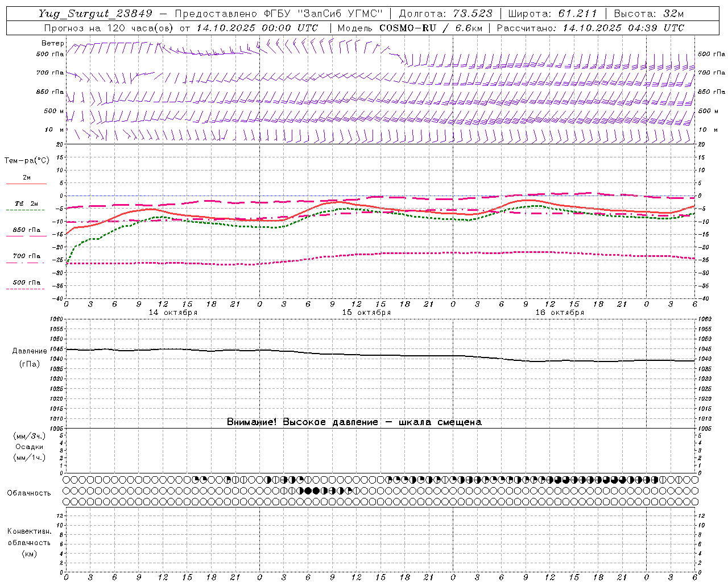728x582 pixels.
Task: Click the (гПа) unit label under Давление
Action: 30,364
